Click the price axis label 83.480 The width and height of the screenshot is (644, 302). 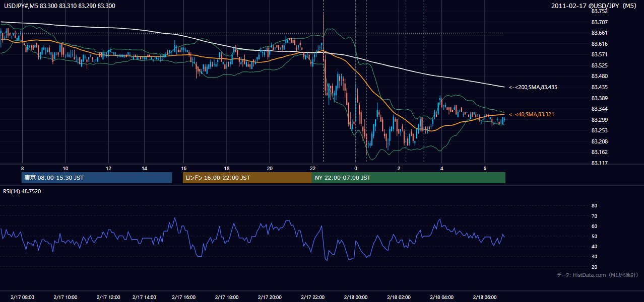point(599,76)
